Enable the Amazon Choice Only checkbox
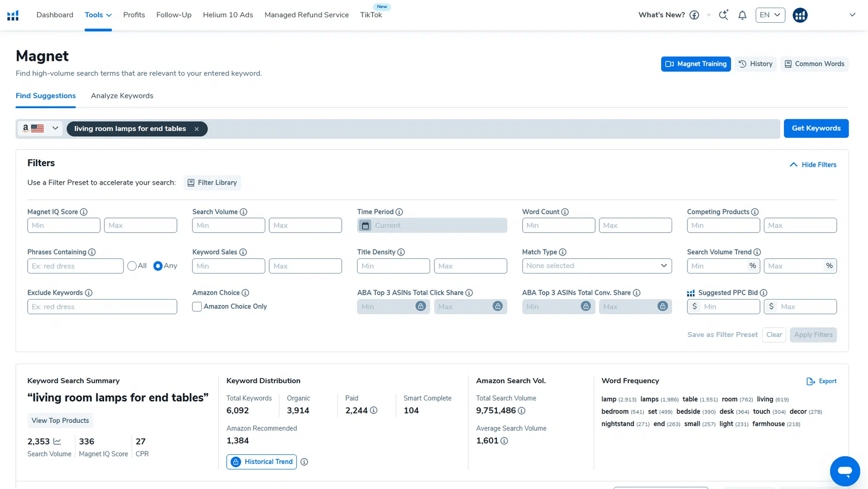 point(197,307)
